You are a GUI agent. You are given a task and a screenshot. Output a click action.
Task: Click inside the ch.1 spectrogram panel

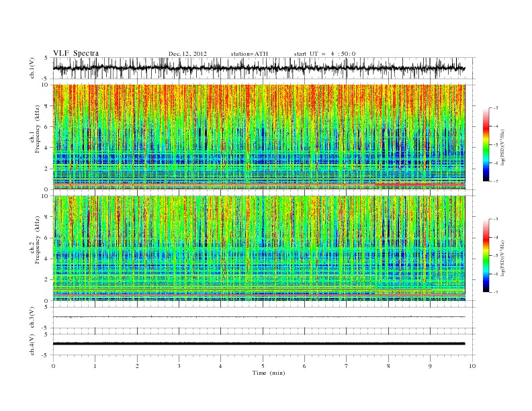259,137
